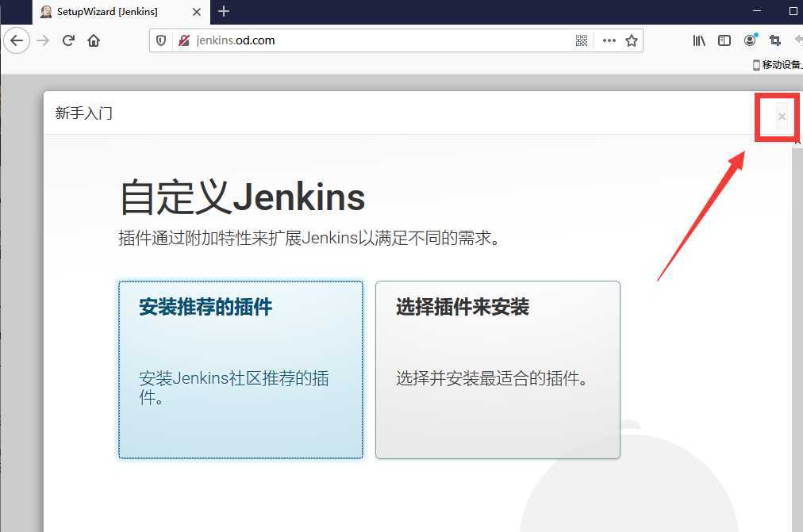Choose 安装推荐的插件 option

240,369
